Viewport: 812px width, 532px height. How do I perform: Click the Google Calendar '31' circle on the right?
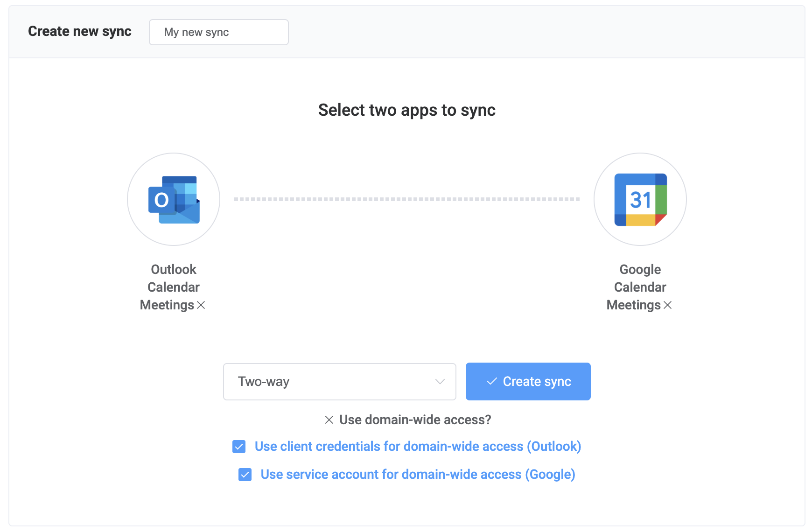tap(639, 200)
